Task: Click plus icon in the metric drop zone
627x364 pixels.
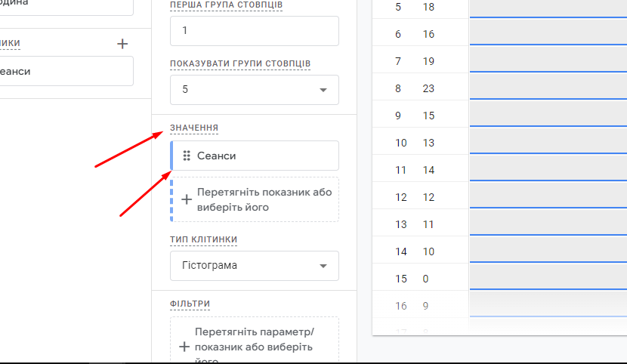Action: (x=187, y=200)
